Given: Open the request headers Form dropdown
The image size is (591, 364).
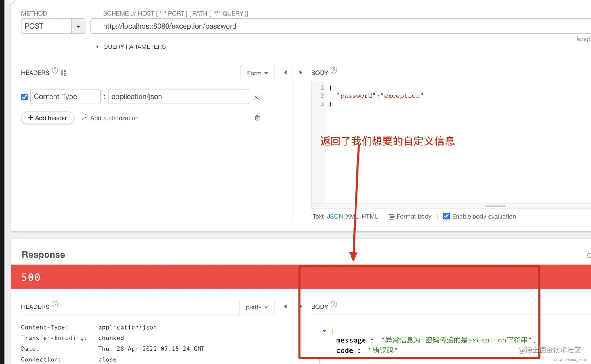Looking at the screenshot, I should 258,73.
